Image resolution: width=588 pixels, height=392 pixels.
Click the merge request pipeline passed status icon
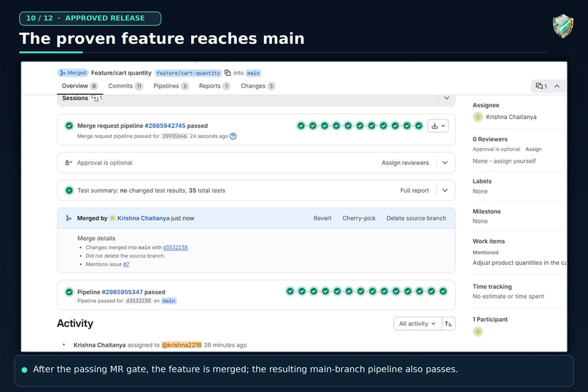(69, 126)
